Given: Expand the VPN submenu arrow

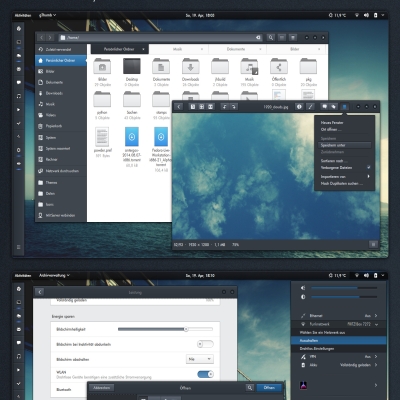Looking at the screenshot, I should pyautogui.click(x=376, y=356).
